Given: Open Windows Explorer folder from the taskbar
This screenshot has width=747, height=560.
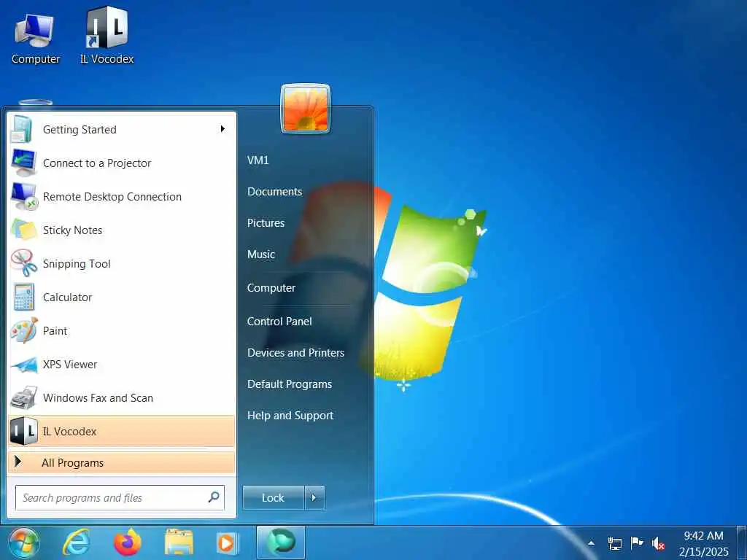Looking at the screenshot, I should 179,542.
